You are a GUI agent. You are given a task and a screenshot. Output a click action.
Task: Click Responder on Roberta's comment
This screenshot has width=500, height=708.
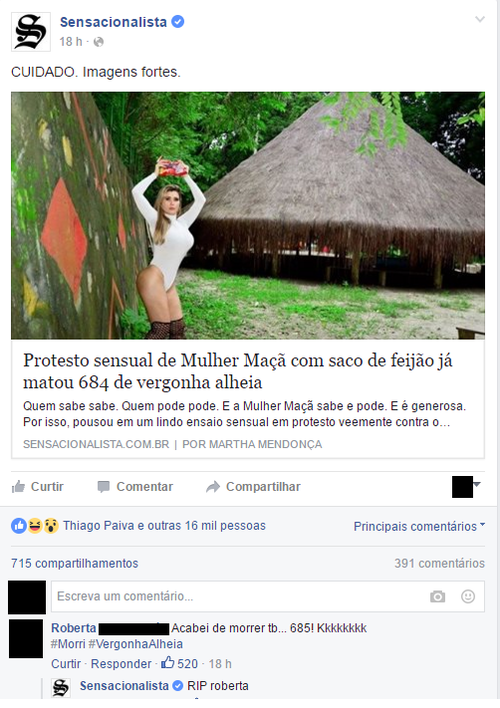[121, 664]
